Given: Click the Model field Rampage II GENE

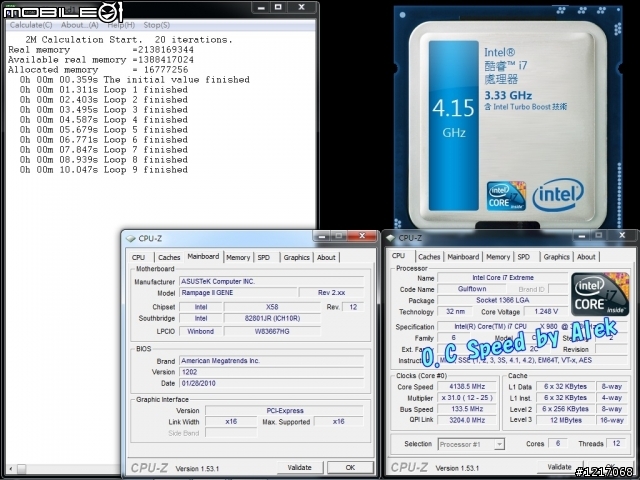Looking at the screenshot, I should 238,293.
